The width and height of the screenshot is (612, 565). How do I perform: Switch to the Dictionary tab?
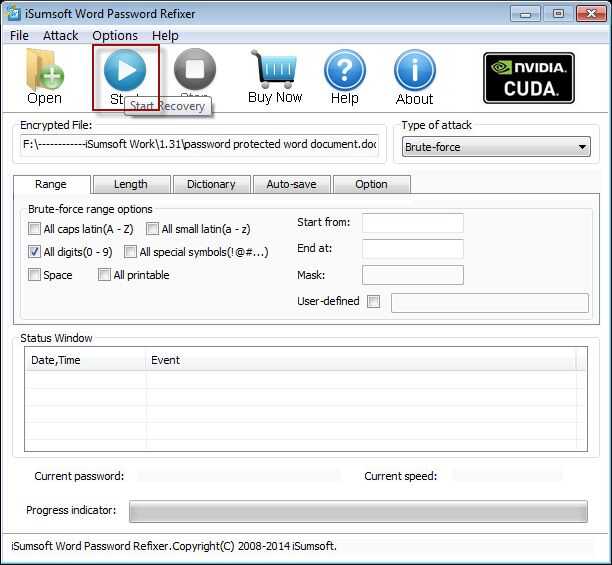(x=212, y=184)
